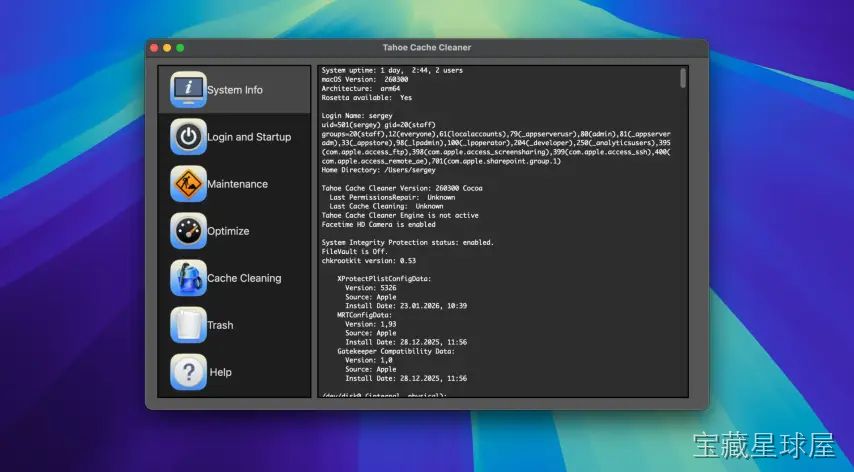Image resolution: width=854 pixels, height=472 pixels.
Task: Click the Login and Startup power icon
Action: pyautogui.click(x=188, y=137)
